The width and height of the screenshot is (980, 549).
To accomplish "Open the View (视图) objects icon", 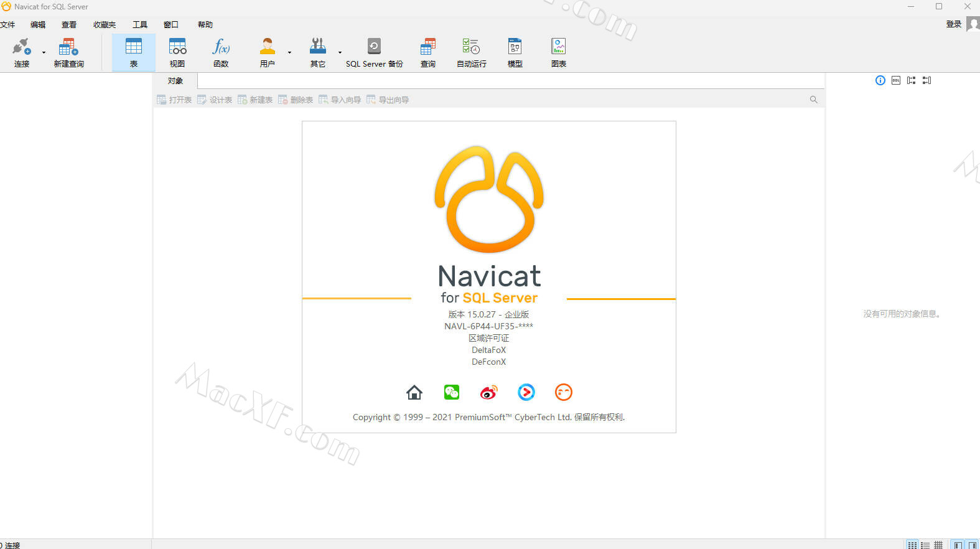I will tap(177, 52).
